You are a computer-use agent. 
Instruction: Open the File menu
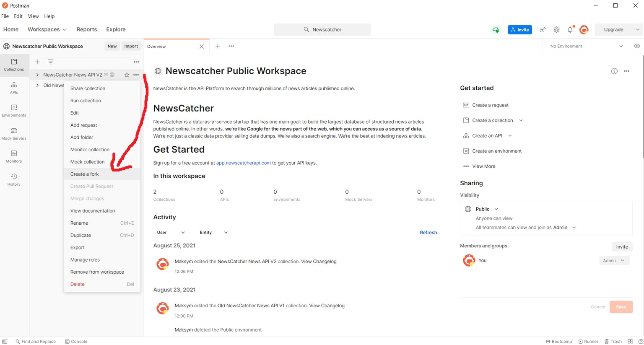pos(5,16)
